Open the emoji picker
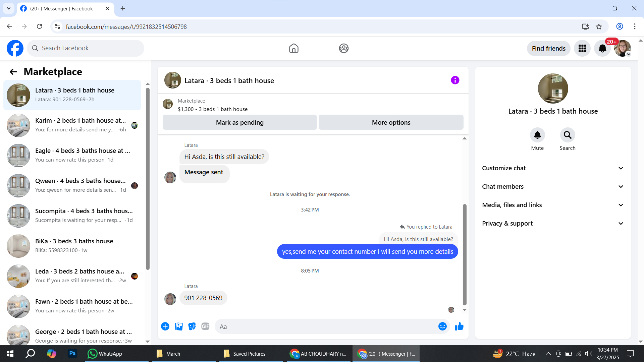Viewport: 644px width, 362px height. pos(442,326)
